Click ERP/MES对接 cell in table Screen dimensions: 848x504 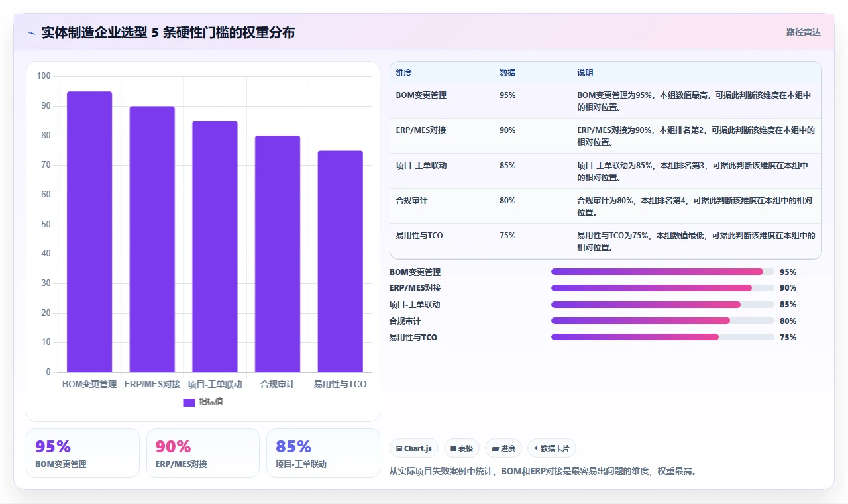coord(421,130)
